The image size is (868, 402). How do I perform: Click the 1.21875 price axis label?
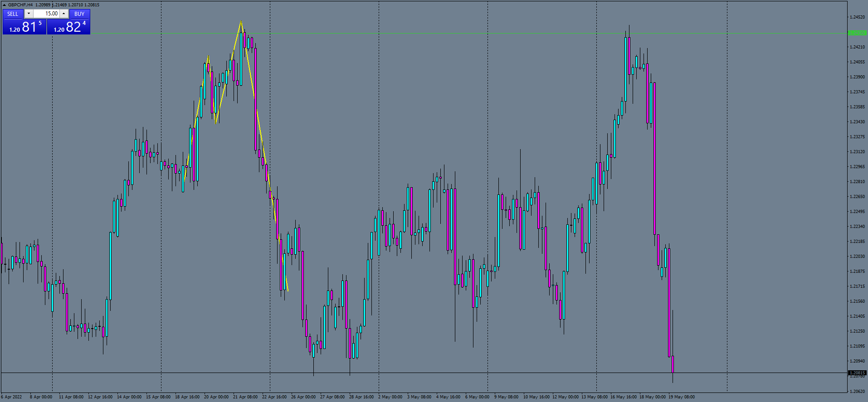[x=857, y=271]
